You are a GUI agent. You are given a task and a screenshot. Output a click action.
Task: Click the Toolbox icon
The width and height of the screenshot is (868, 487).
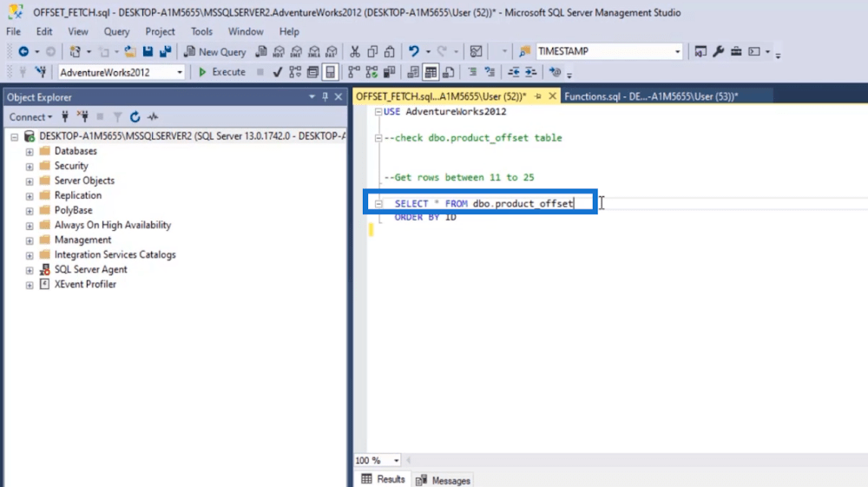736,51
